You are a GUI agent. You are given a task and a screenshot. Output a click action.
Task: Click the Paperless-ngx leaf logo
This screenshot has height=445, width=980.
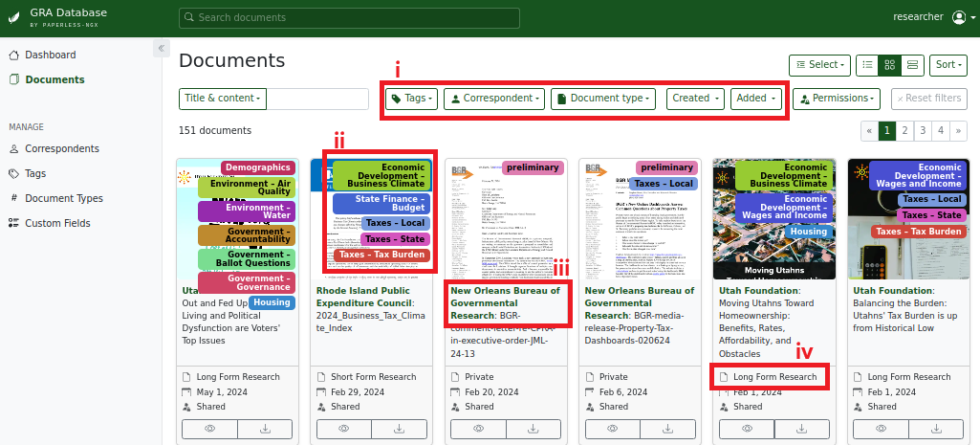click(x=13, y=17)
